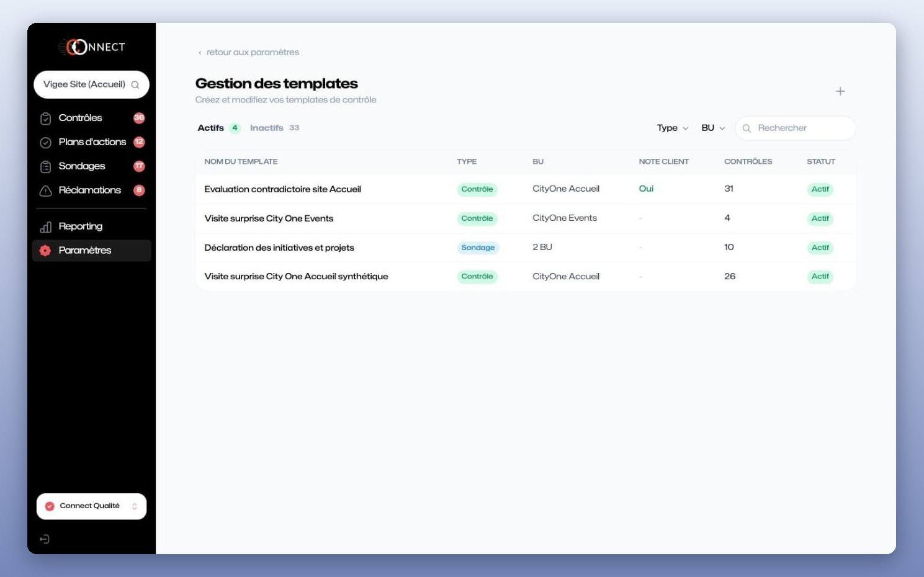Click the Sondages clipboard icon
The width and height of the screenshot is (924, 577).
(x=45, y=167)
